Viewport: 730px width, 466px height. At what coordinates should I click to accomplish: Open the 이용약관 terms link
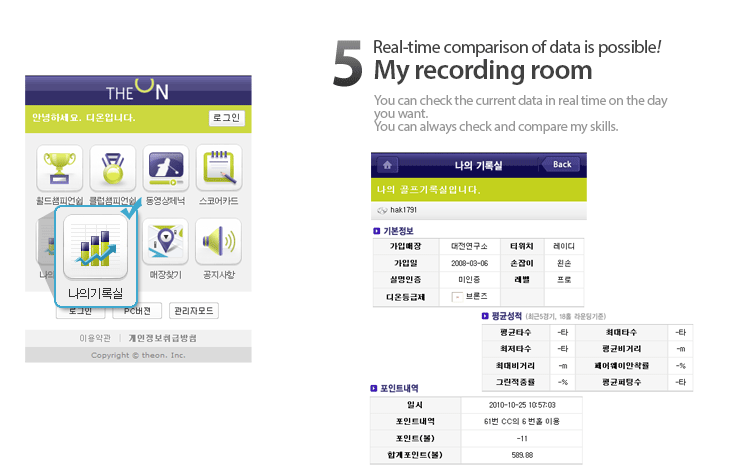pyautogui.click(x=96, y=338)
